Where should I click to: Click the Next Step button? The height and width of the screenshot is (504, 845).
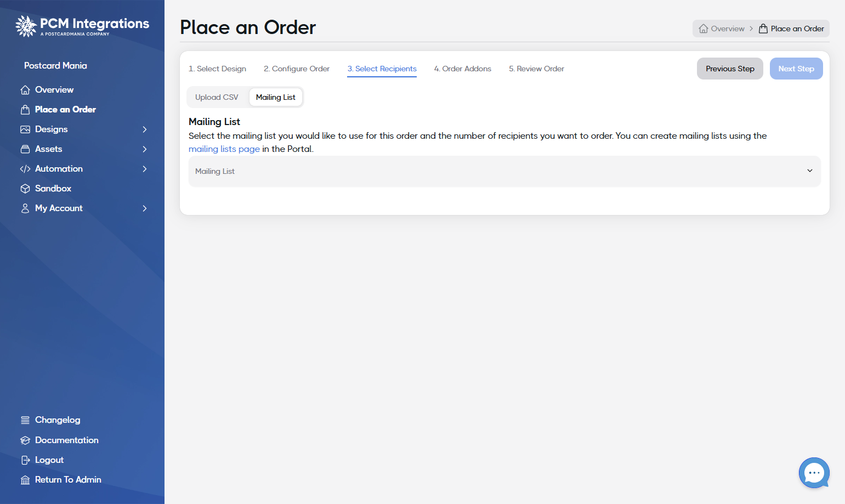(x=796, y=69)
